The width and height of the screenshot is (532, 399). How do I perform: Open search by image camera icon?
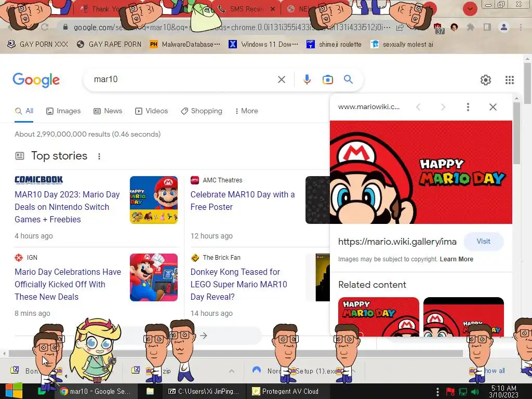point(327,79)
